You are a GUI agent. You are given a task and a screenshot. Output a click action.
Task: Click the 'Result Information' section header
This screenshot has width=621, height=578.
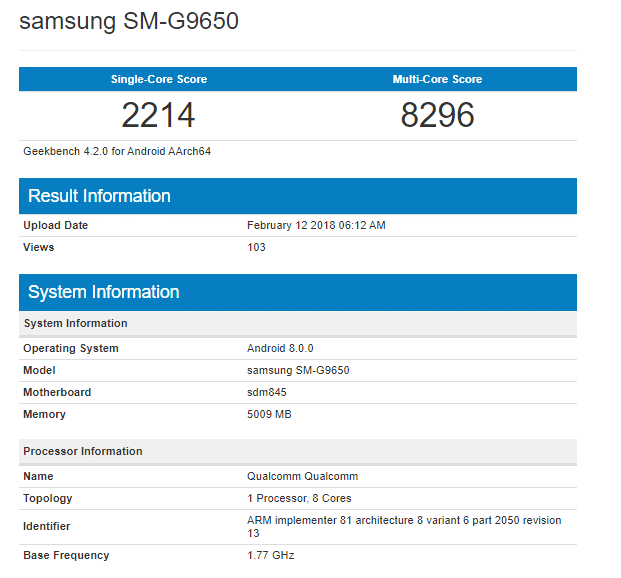click(298, 196)
